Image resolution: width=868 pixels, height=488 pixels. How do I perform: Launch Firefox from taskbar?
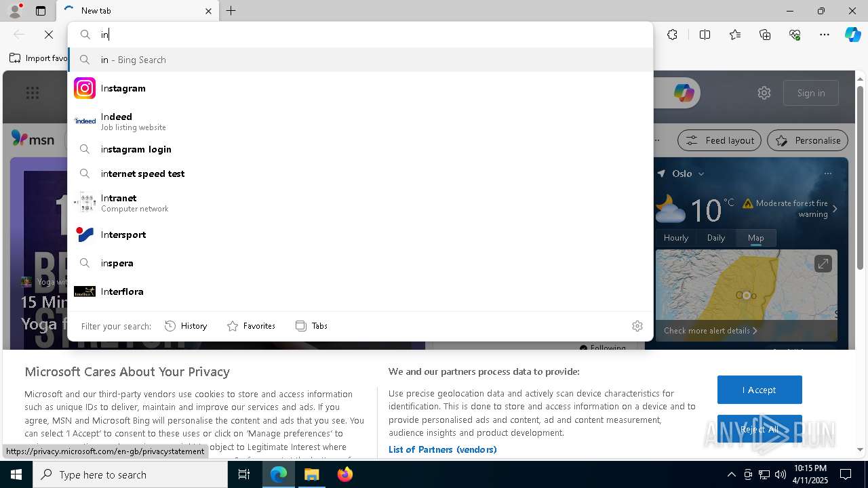point(345,474)
